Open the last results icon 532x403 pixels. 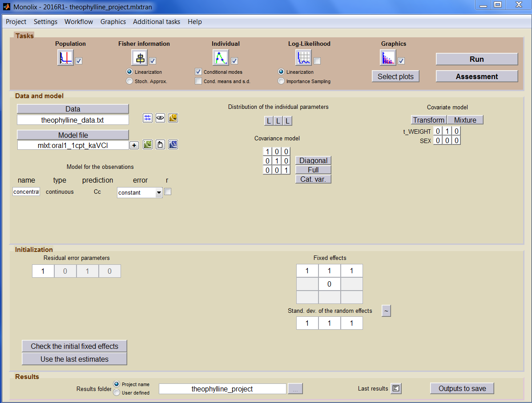[396, 389]
